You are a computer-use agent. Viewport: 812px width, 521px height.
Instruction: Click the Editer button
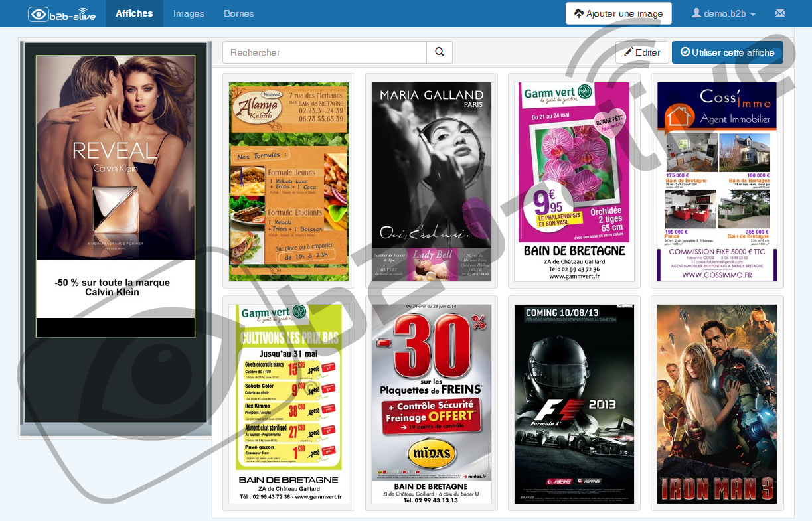coord(642,52)
